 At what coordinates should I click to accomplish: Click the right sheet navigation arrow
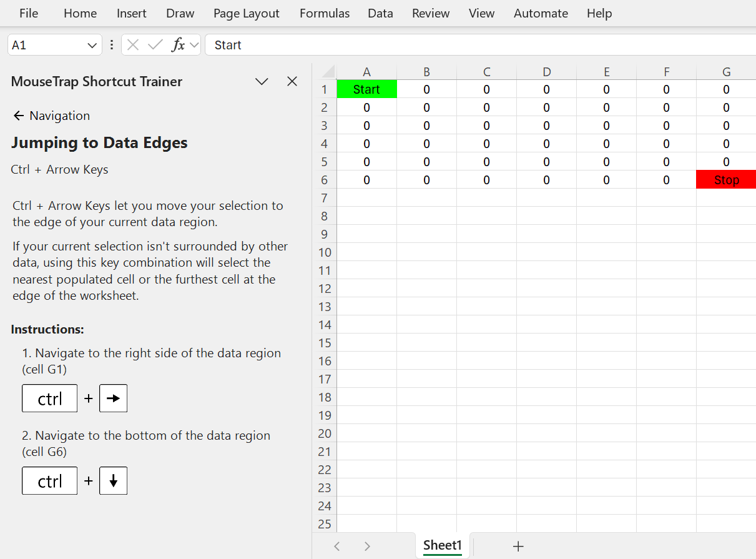367,546
